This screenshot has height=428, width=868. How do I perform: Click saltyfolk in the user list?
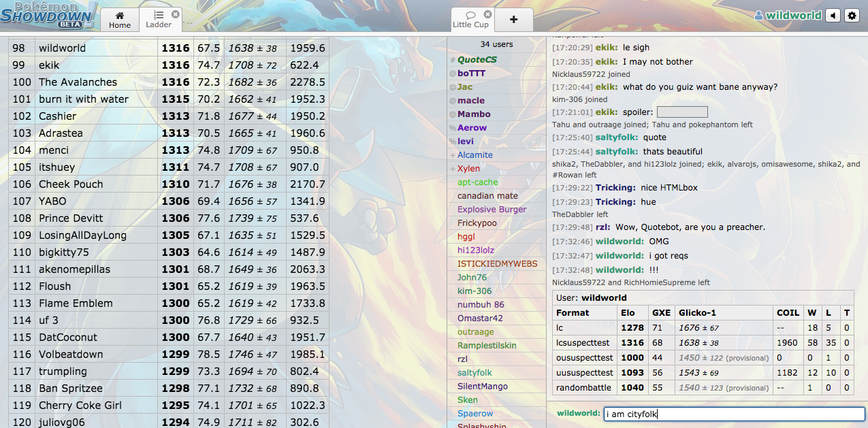[x=475, y=373]
